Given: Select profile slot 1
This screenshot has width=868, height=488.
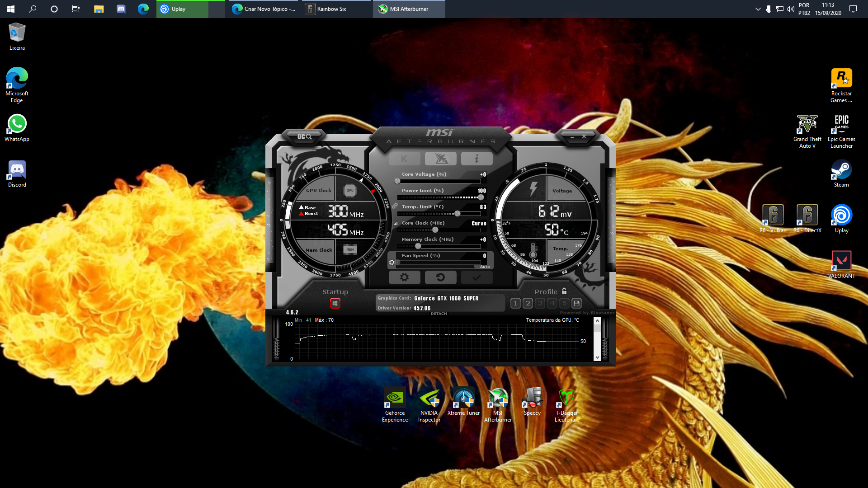Looking at the screenshot, I should tap(515, 303).
